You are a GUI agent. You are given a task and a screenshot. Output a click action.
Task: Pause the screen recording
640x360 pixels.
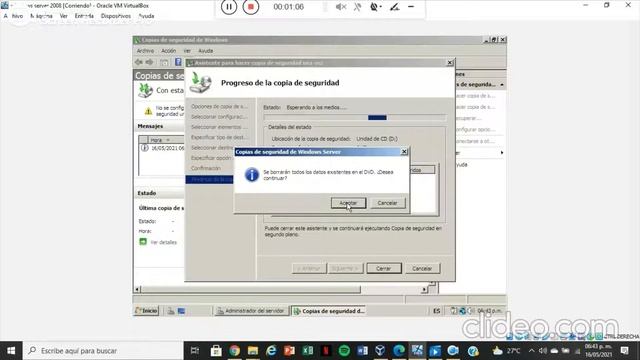pos(229,7)
